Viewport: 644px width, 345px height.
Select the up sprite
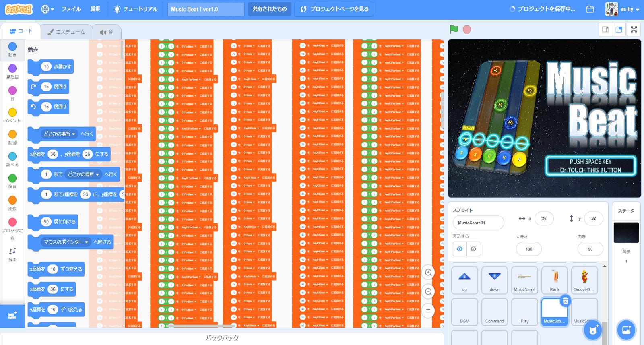coord(464,280)
